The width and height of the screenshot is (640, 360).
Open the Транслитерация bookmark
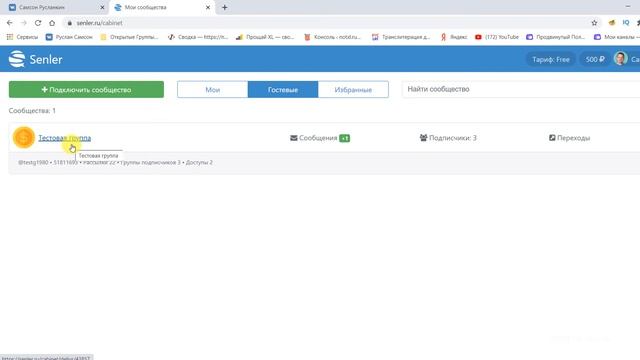pyautogui.click(x=401, y=37)
